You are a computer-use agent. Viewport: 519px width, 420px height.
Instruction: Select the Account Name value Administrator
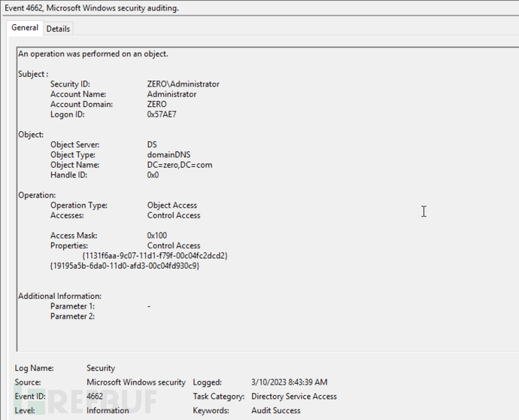point(171,94)
